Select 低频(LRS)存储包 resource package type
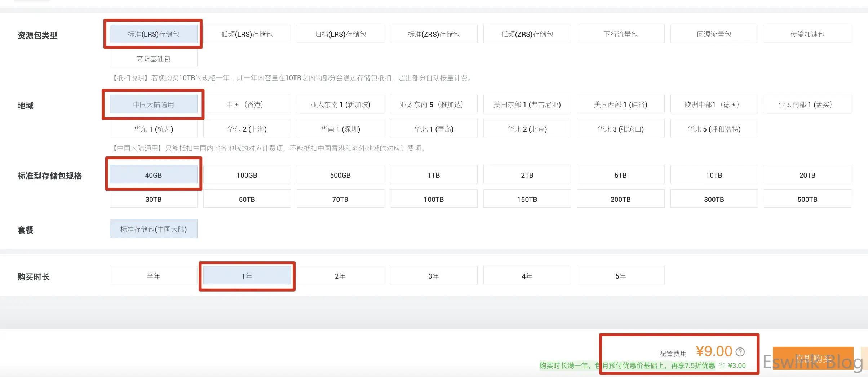 [x=247, y=34]
